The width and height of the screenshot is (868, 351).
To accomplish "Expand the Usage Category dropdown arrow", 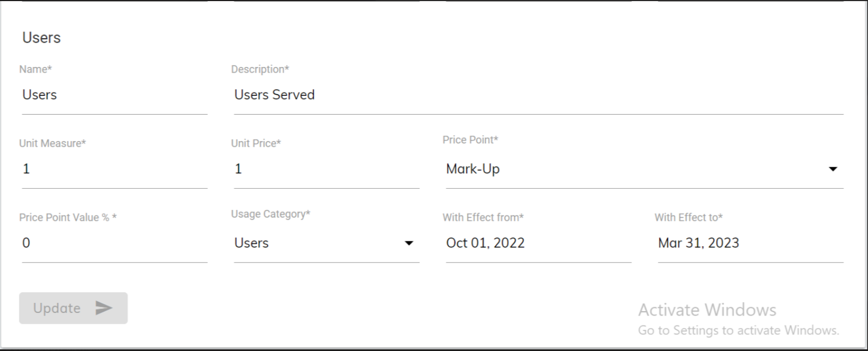I will point(409,243).
